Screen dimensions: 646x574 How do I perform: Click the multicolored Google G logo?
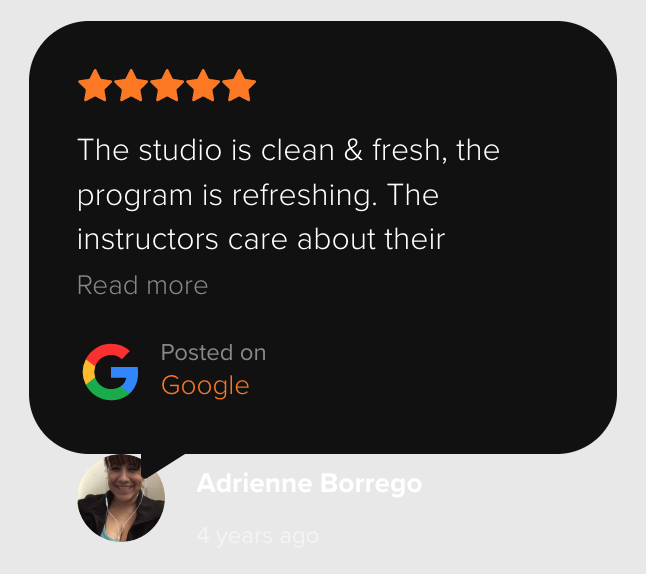tap(110, 372)
